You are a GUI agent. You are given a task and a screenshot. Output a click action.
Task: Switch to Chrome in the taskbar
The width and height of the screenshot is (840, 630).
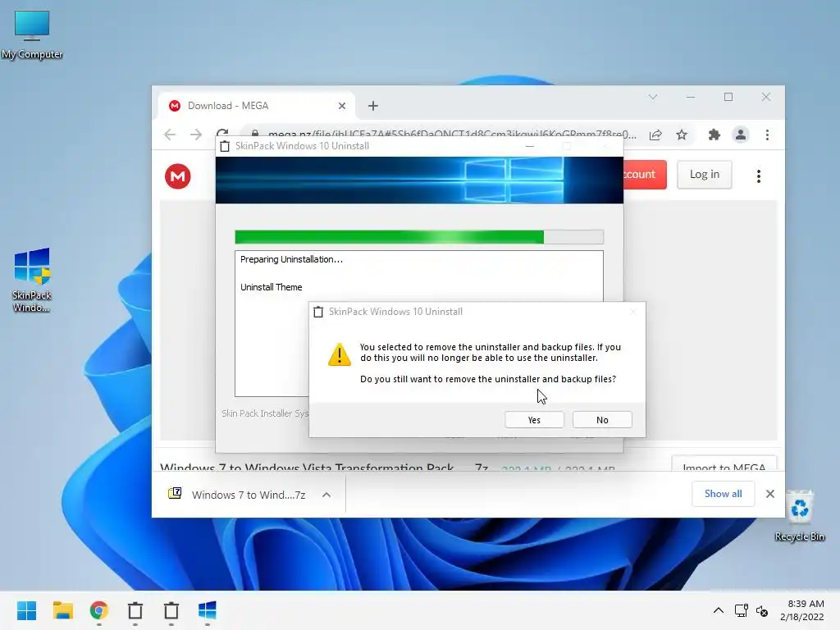99,610
